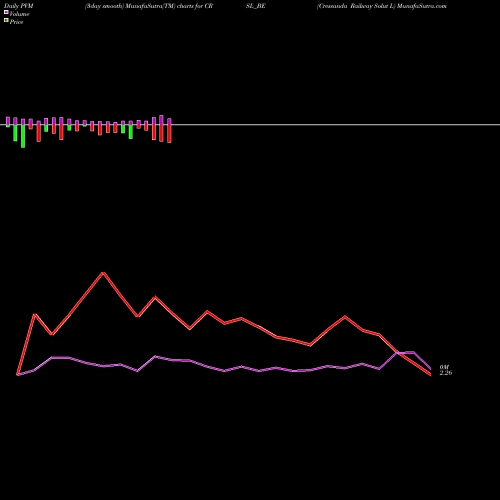
Task: Click the '0M' volume value label
Action: point(444,367)
